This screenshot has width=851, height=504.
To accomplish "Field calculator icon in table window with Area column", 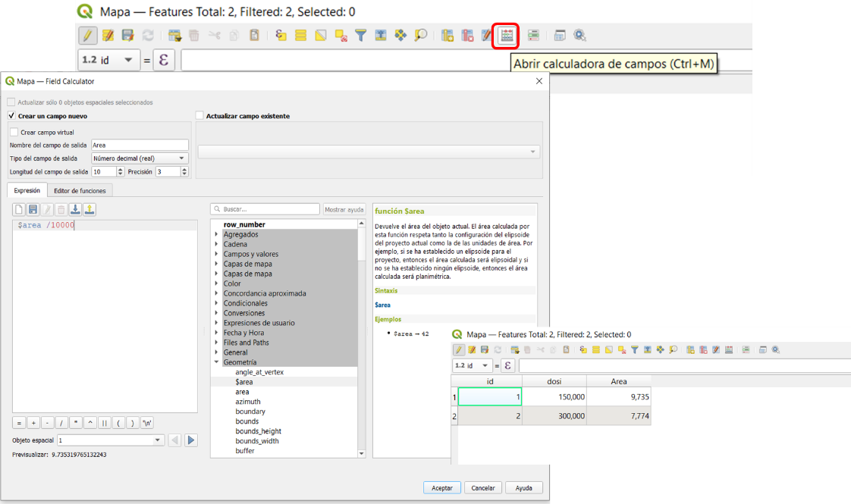I will coord(729,350).
